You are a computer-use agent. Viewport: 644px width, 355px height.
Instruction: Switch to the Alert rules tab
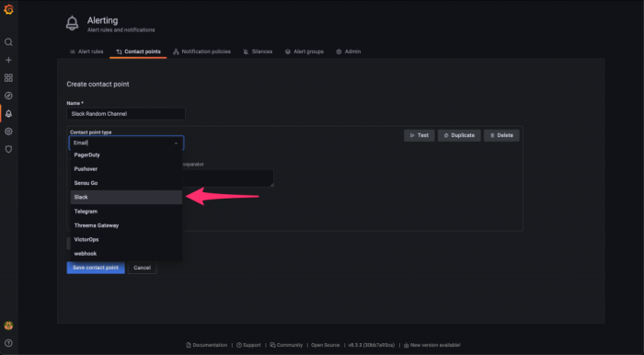click(86, 52)
